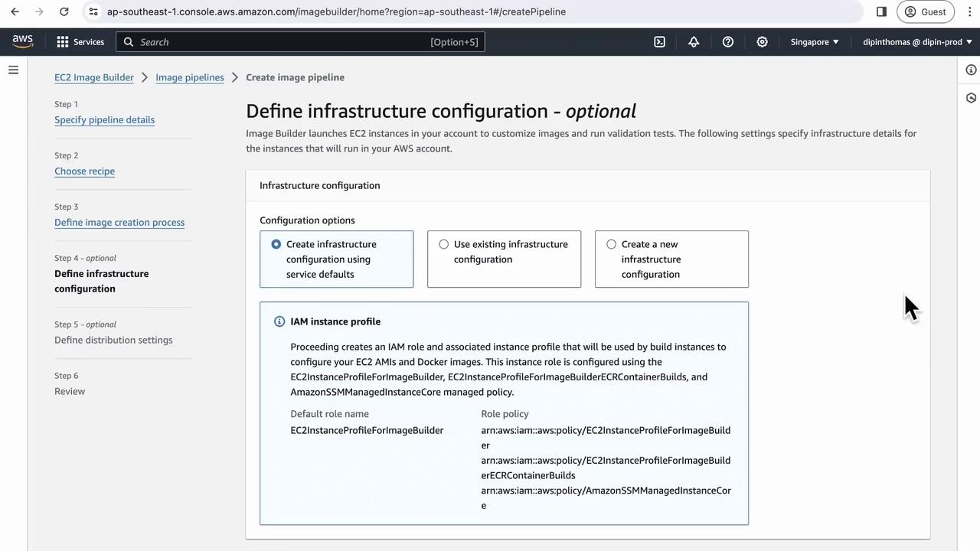Image resolution: width=980 pixels, height=551 pixels.
Task: Go to Step 1 Specify pipeline details
Action: 104,120
